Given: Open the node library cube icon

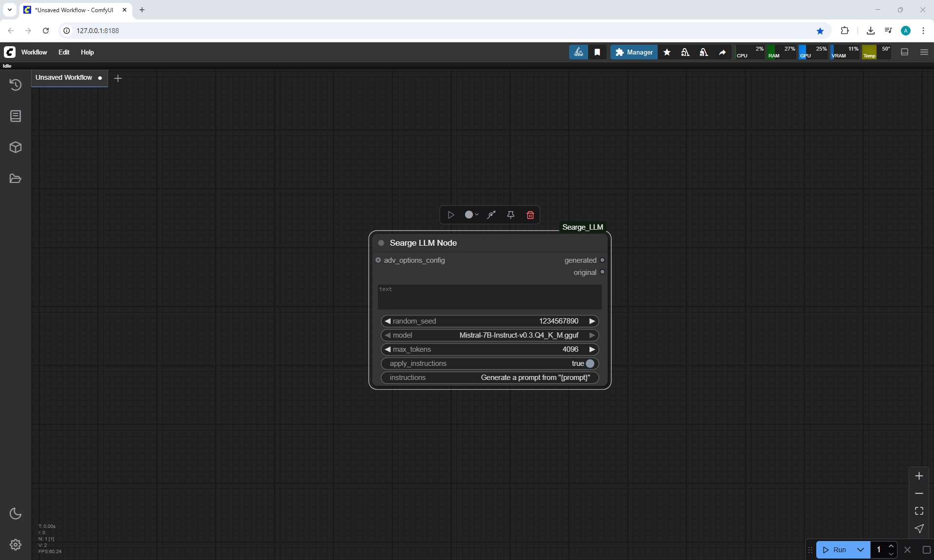Looking at the screenshot, I should (x=16, y=147).
